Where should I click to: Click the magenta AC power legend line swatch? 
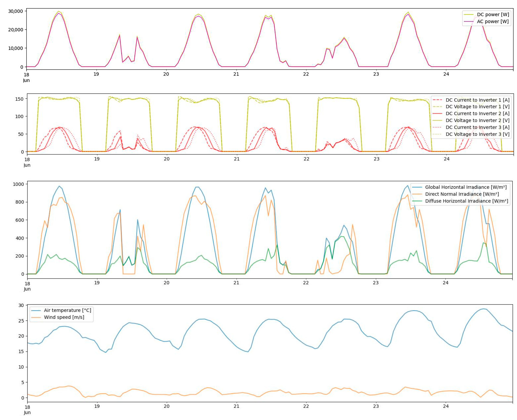pos(469,21)
